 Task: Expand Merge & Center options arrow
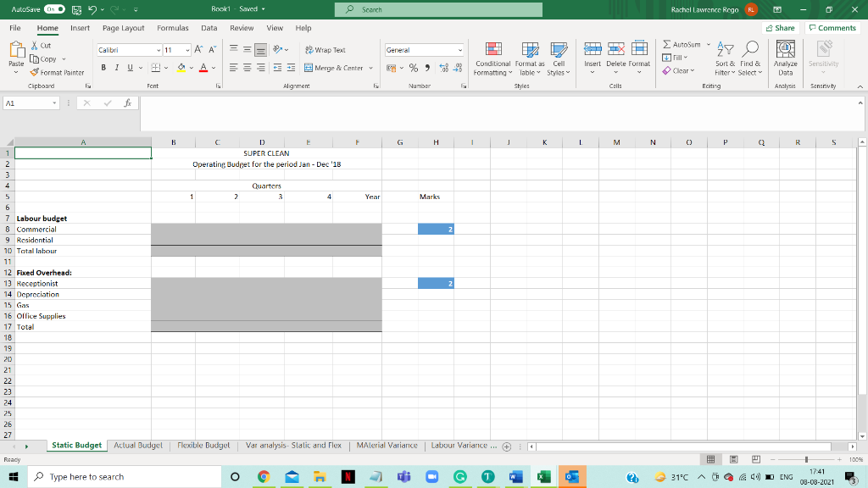[x=371, y=68]
